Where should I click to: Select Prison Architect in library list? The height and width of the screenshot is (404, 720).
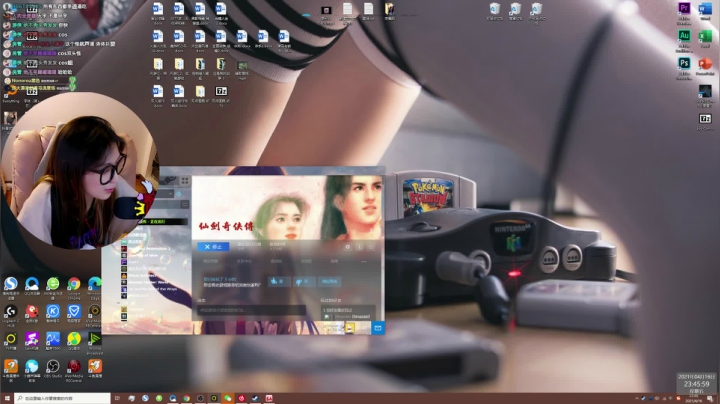coord(140,275)
